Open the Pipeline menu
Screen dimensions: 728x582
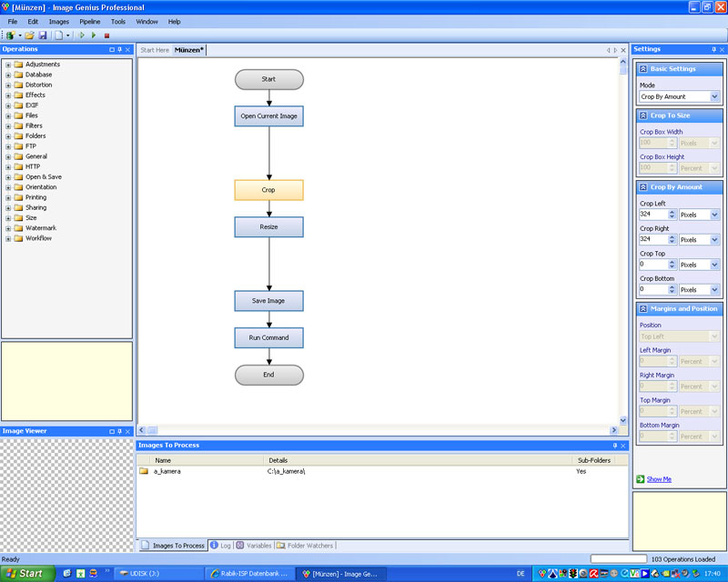click(89, 21)
